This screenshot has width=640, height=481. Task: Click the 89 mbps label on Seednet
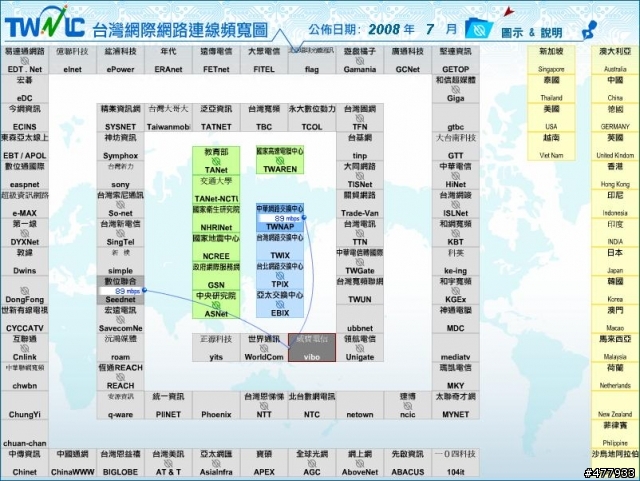click(x=127, y=291)
